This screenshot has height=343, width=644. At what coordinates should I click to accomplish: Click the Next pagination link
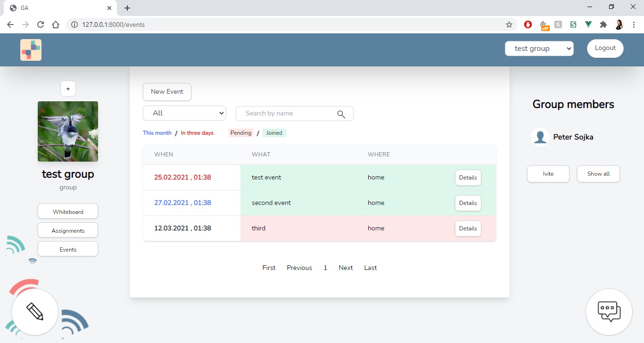[346, 268]
